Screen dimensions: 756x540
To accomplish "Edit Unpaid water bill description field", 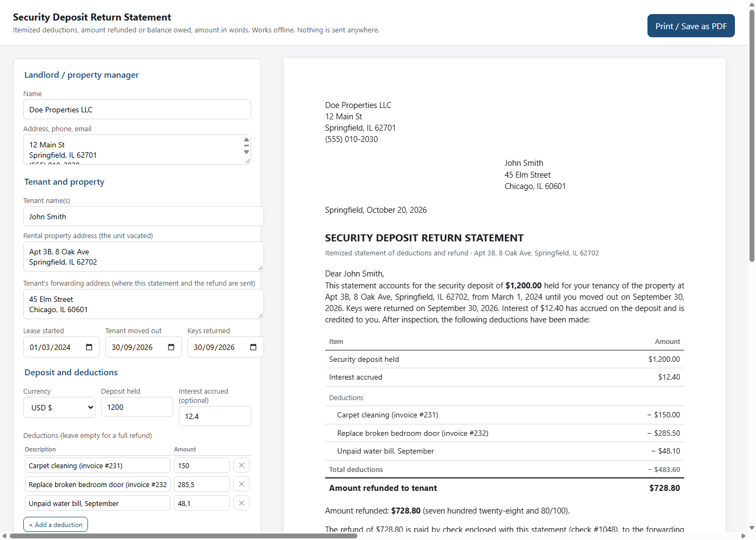I will click(98, 503).
